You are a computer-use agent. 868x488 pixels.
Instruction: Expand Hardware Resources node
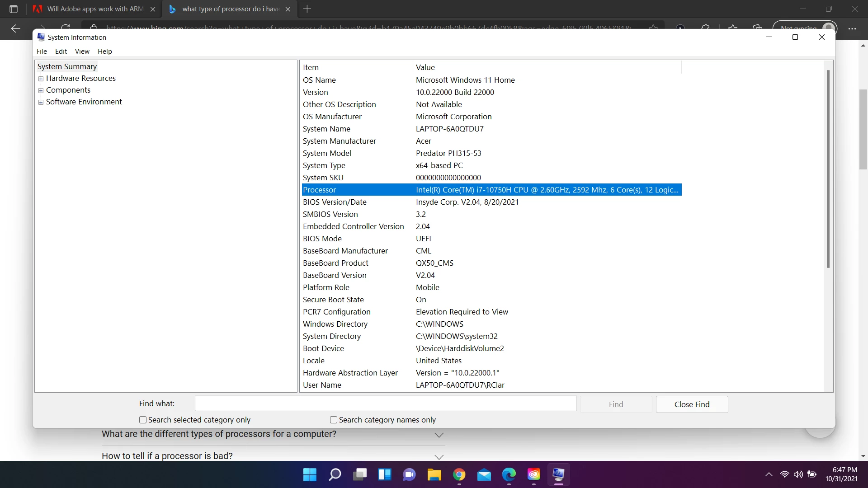coord(41,79)
